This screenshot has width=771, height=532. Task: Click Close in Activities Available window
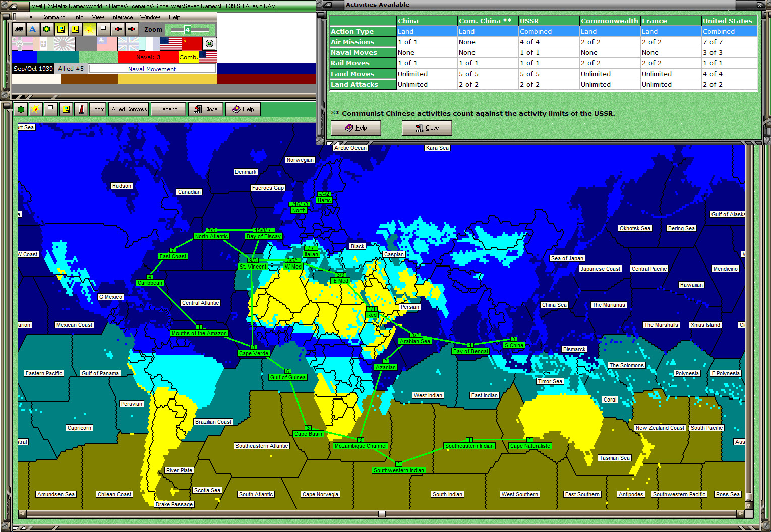click(x=427, y=128)
